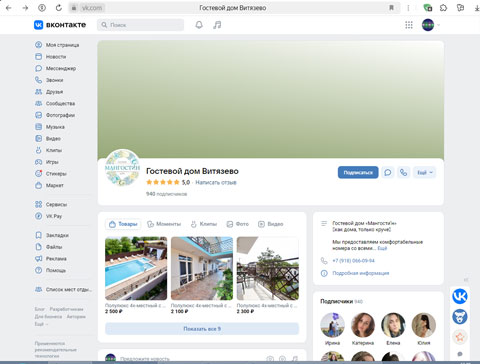Select the Фото tab

(x=238, y=224)
